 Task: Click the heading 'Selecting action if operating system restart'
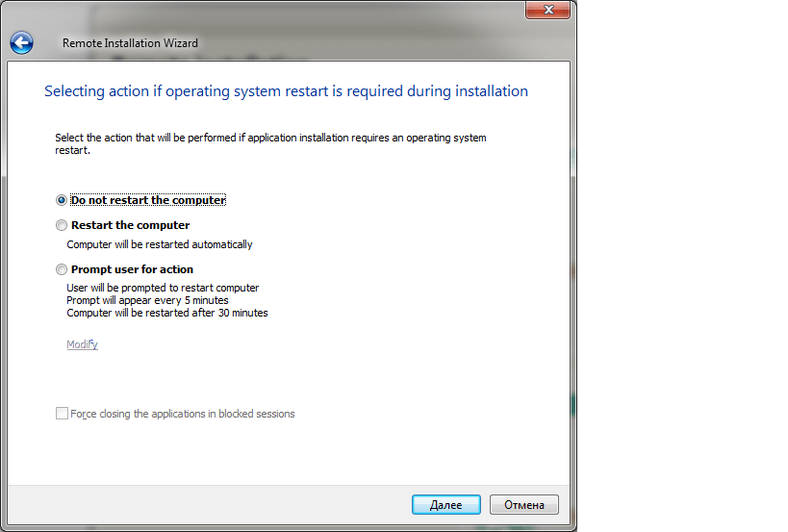[x=286, y=91]
